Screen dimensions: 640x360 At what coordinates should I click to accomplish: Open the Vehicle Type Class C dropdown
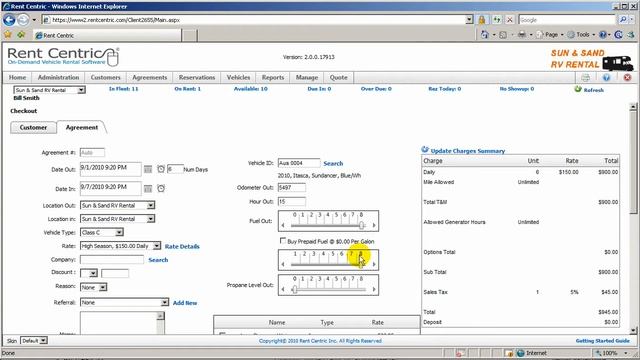[119, 233]
